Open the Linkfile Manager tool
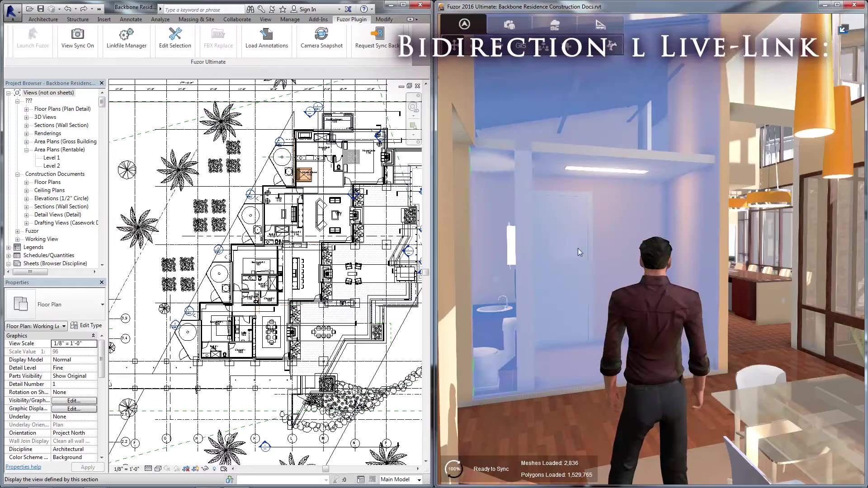 tap(126, 34)
